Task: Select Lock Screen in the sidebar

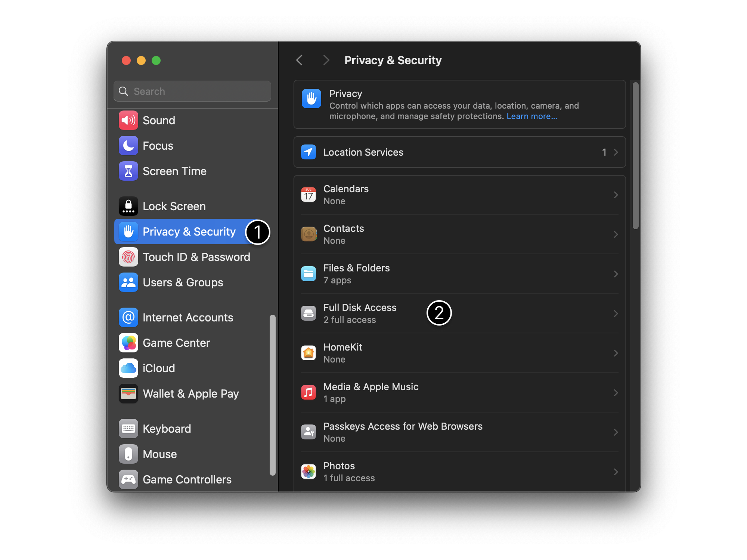Action: click(174, 206)
